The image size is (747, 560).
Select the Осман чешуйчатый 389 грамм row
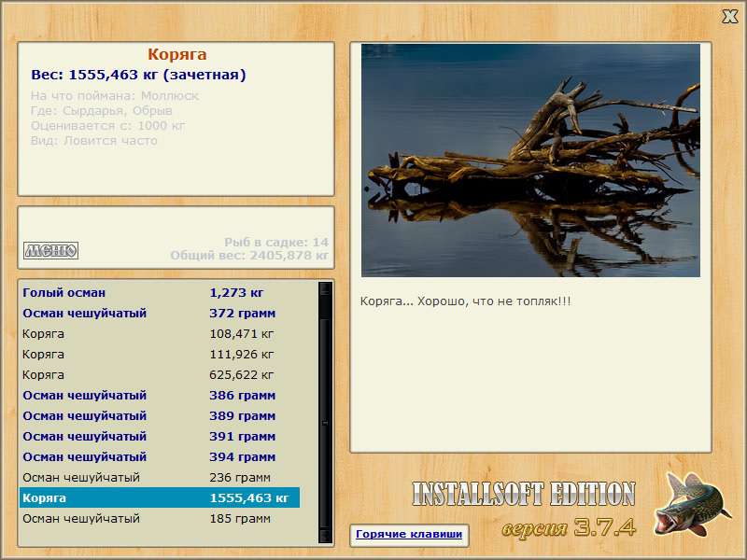click(x=160, y=415)
